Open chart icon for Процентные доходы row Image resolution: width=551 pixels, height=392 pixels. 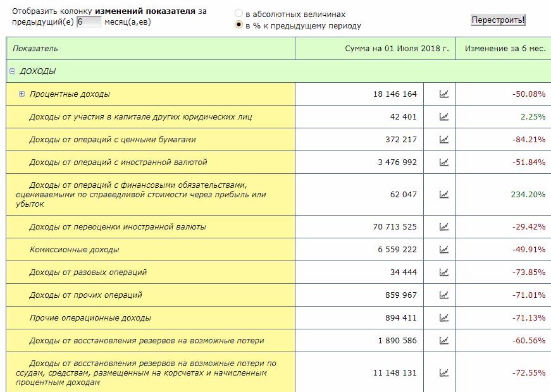coord(444,94)
